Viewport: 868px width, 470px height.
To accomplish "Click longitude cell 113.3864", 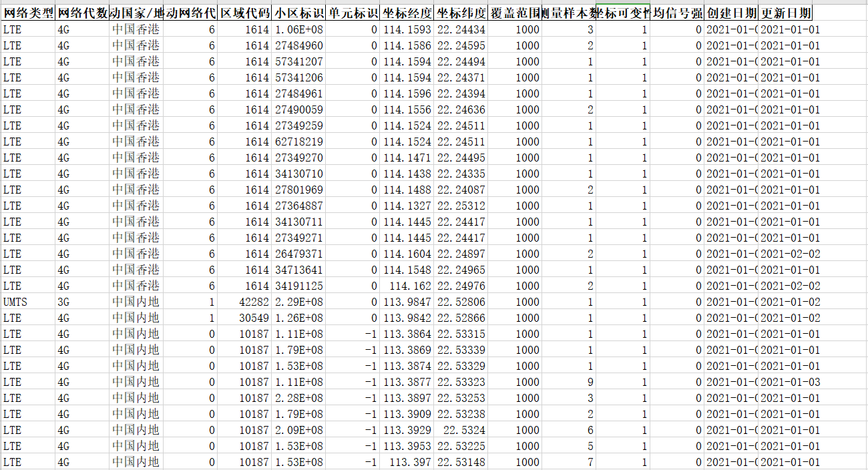I will coord(407,334).
